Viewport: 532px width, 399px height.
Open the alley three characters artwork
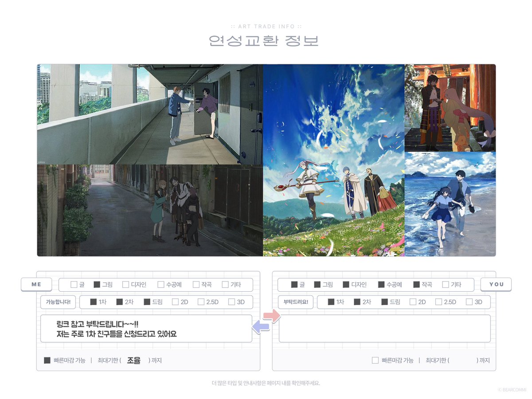[150, 211]
